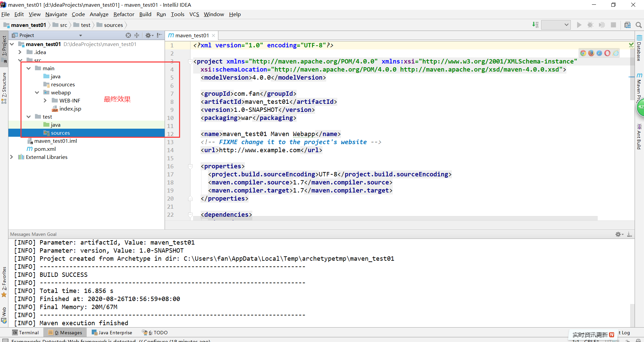Collapse the test folder

coord(29,117)
